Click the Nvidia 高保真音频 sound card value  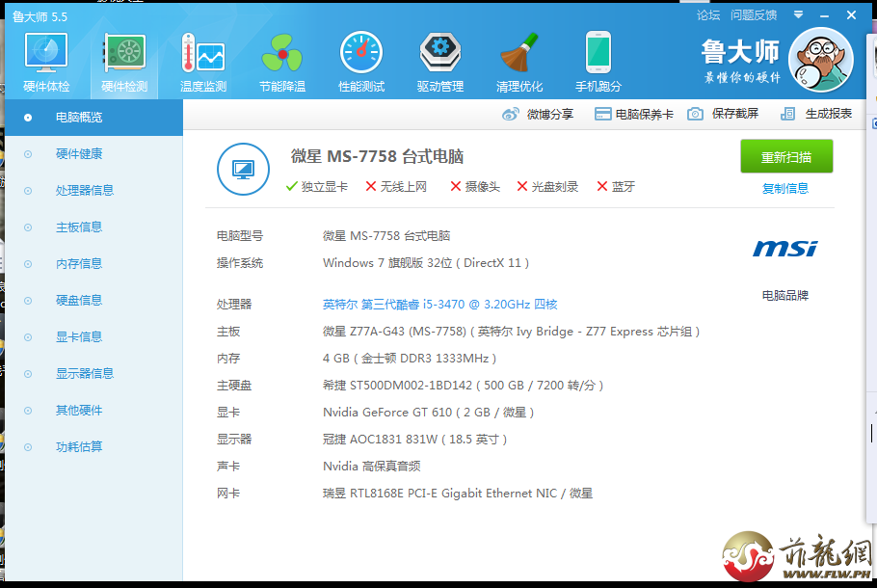pyautogui.click(x=371, y=466)
